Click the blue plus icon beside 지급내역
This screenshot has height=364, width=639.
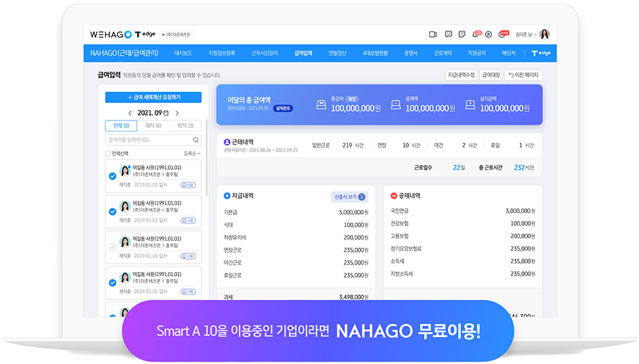[x=227, y=196]
